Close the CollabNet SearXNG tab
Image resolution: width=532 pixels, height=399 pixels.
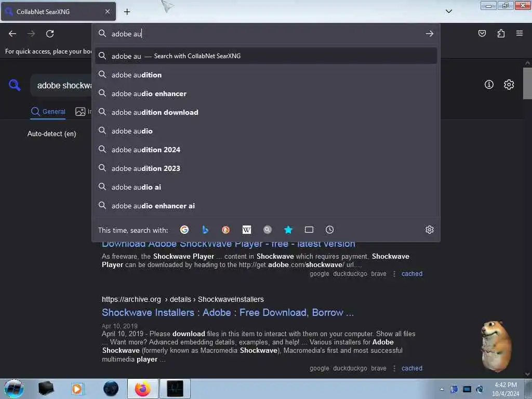108,11
